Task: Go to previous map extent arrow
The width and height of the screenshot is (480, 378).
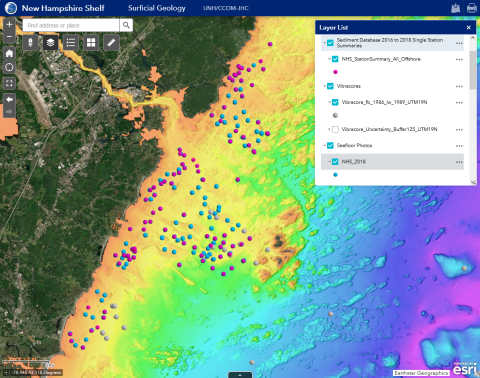Action: [x=9, y=99]
